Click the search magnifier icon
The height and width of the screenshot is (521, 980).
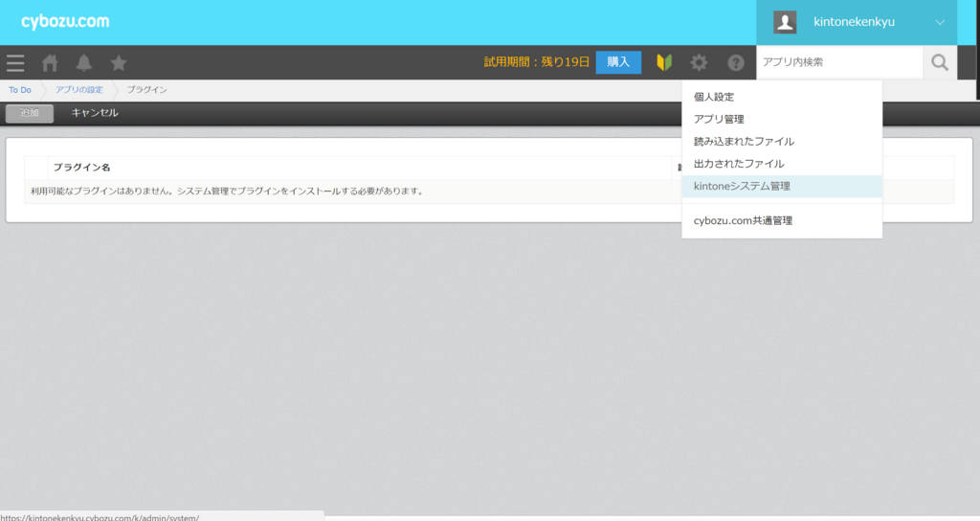[x=940, y=62]
